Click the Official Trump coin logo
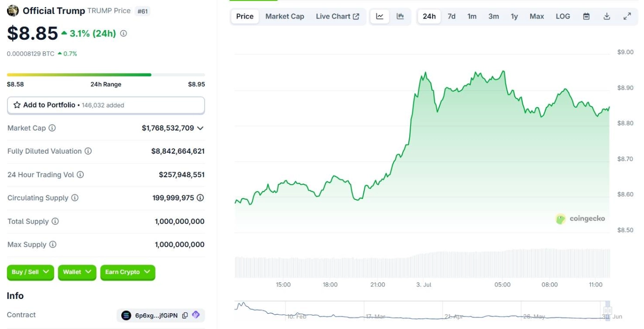Screen dimensions: 644x329 point(13,11)
